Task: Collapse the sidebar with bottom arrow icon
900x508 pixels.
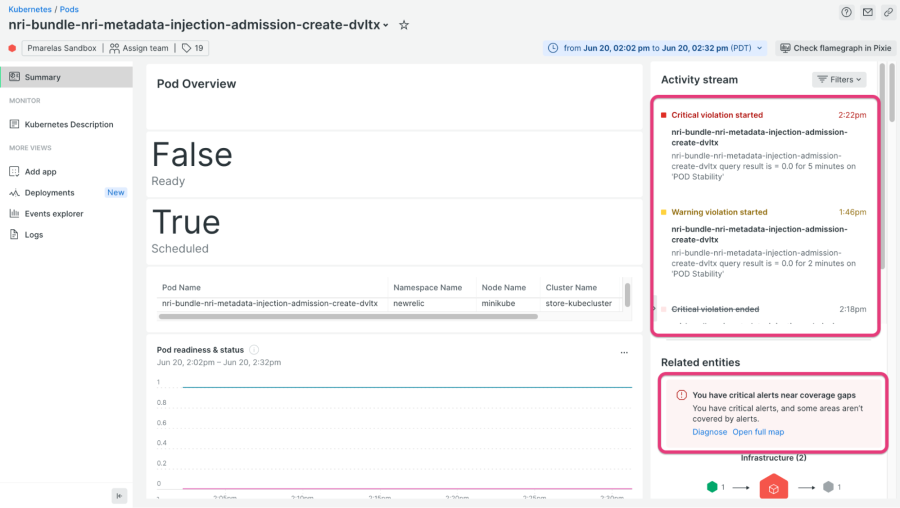Action: [x=119, y=495]
